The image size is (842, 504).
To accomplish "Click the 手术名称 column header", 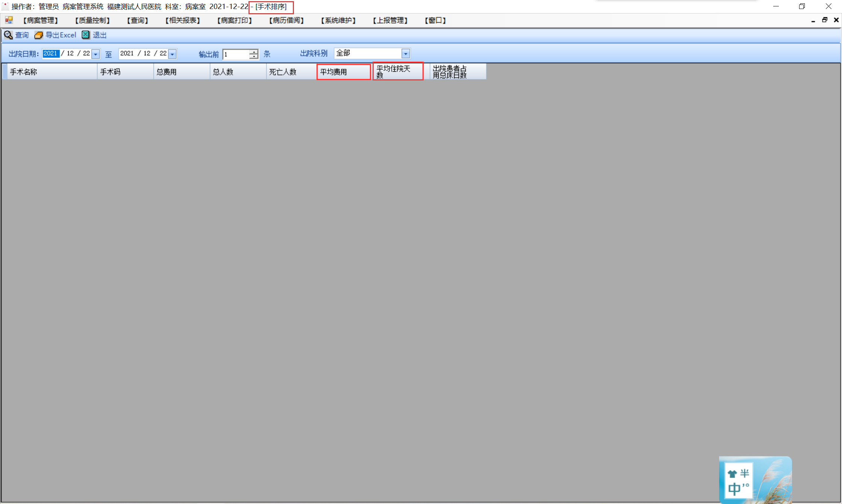I will (x=51, y=72).
